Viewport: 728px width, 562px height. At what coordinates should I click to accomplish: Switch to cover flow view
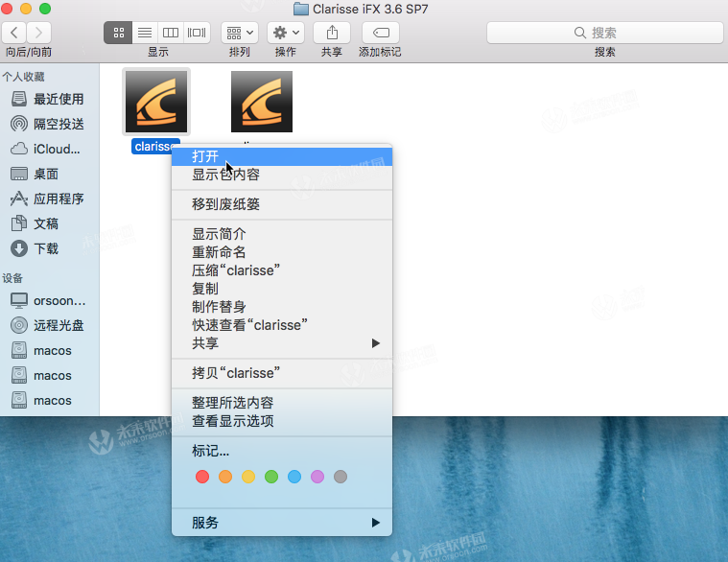[x=197, y=33]
